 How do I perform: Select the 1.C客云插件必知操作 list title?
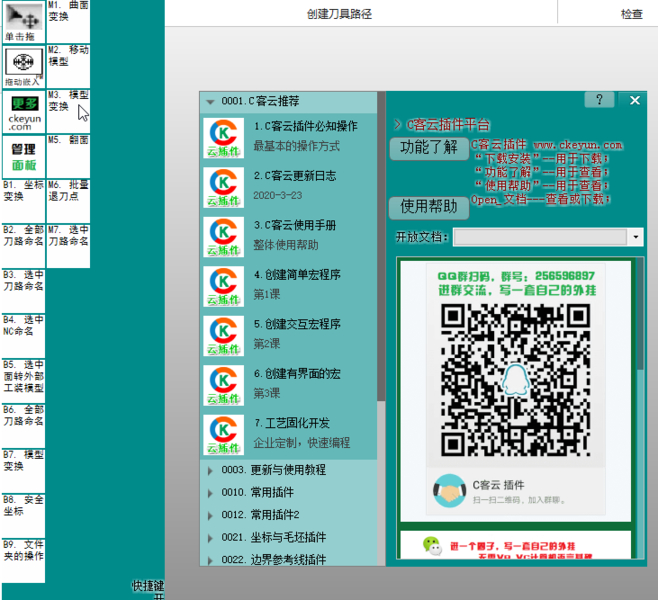[x=306, y=126]
